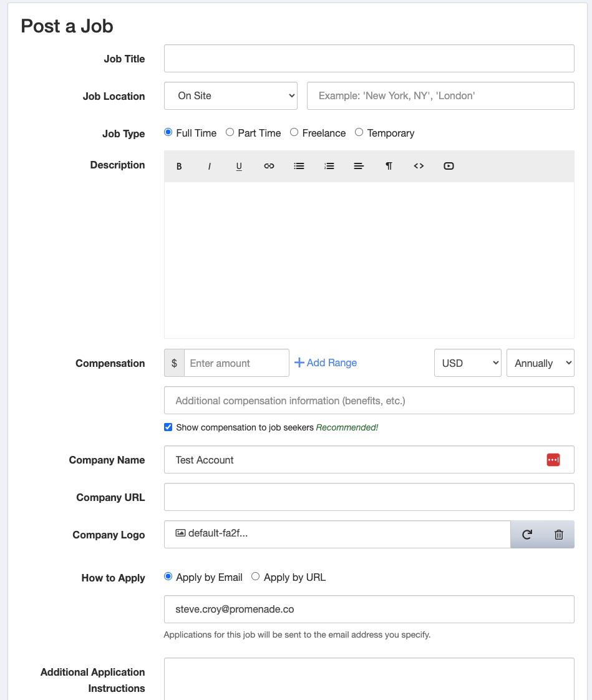Image resolution: width=592 pixels, height=700 pixels.
Task: Toggle code view in description editor
Action: (419, 166)
